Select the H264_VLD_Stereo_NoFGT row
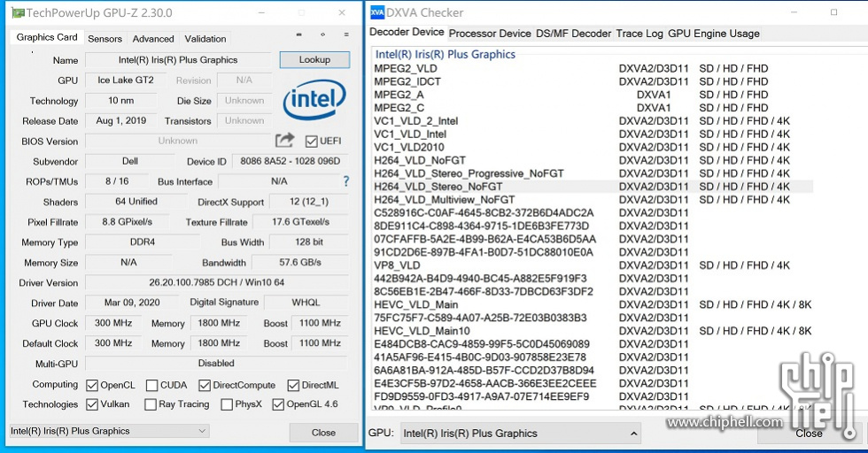This screenshot has width=868, height=453. (593, 187)
